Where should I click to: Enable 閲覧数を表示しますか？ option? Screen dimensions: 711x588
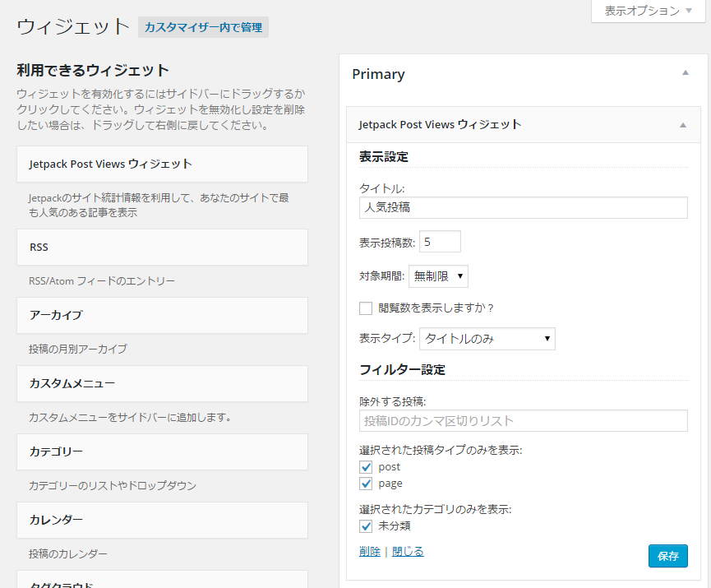coord(366,308)
